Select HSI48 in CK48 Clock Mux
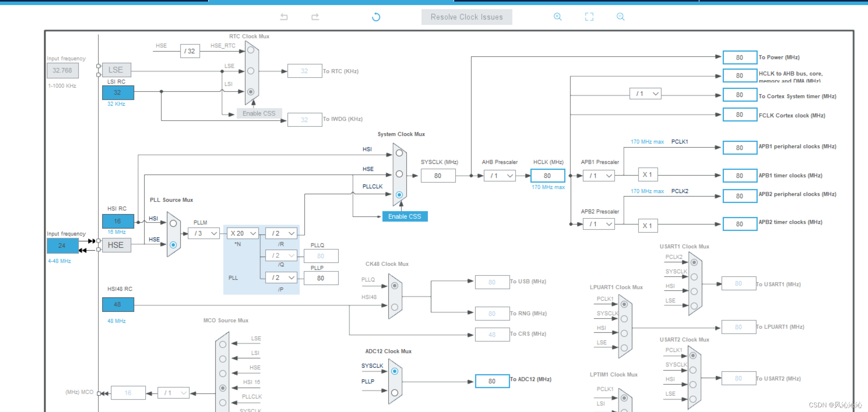Viewport: 868px width, 412px height. click(395, 307)
